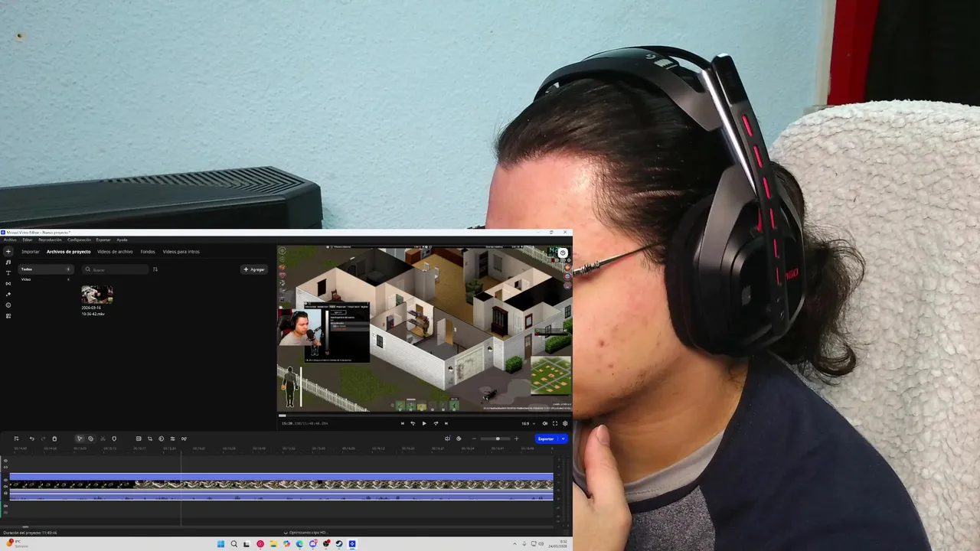Open Steam from the taskbar

[x=339, y=544]
